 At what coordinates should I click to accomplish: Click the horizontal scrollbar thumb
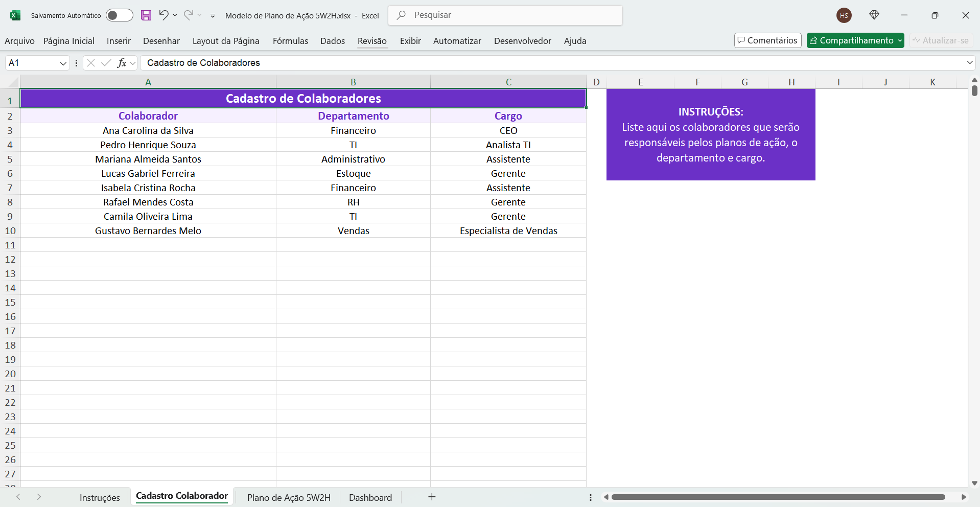pos(778,497)
